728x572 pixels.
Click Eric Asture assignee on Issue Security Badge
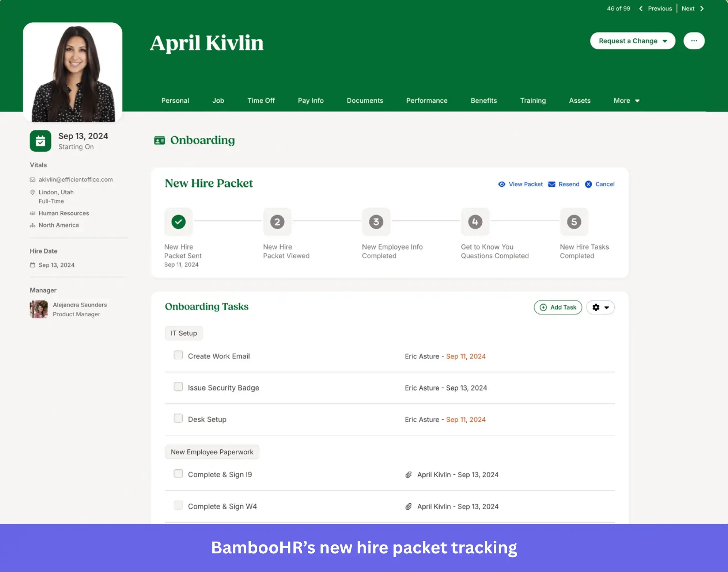coord(422,388)
